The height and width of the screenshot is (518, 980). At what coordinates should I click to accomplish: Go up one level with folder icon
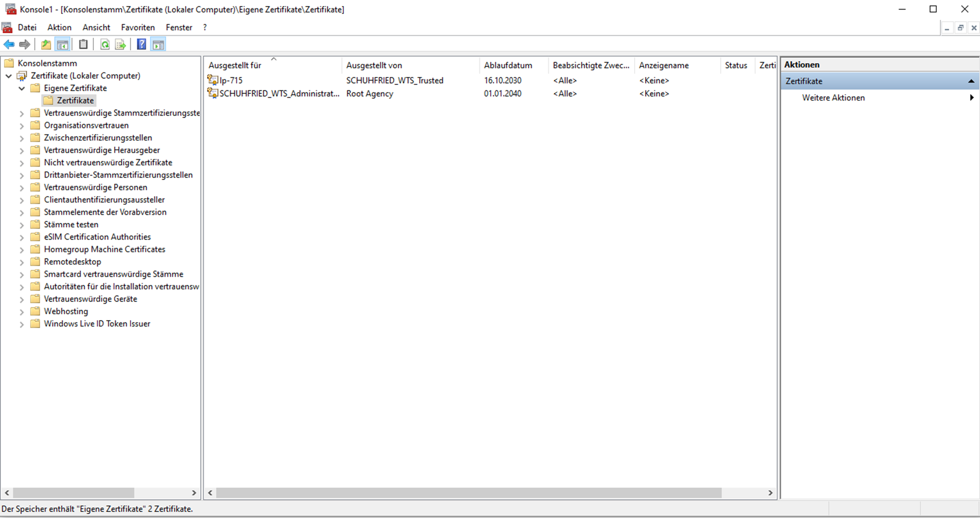coord(46,45)
